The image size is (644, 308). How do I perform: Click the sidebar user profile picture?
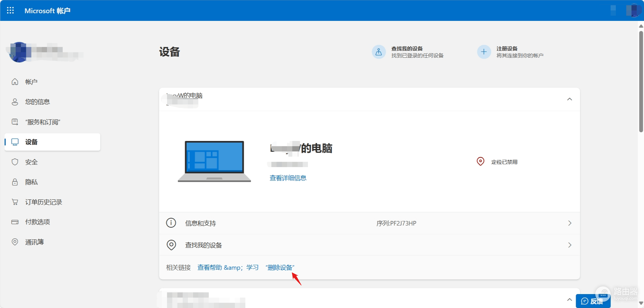[x=19, y=52]
